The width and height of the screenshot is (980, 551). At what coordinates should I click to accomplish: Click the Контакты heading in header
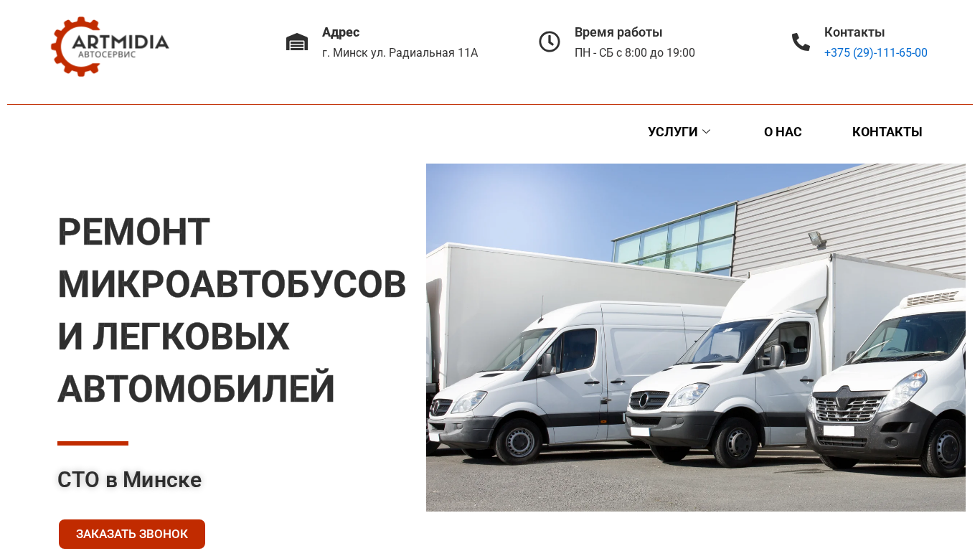pyautogui.click(x=854, y=32)
